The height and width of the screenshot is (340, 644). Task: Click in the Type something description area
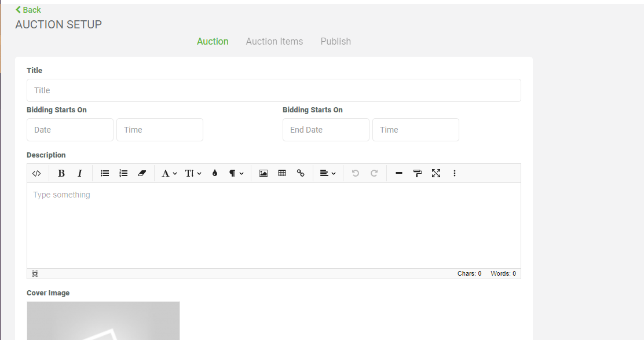click(274, 225)
